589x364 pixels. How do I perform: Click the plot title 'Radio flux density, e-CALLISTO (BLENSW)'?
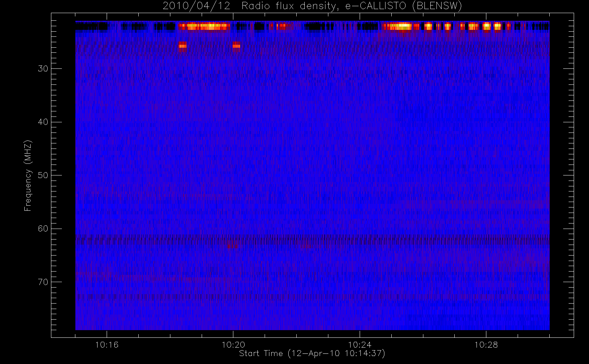click(352, 6)
